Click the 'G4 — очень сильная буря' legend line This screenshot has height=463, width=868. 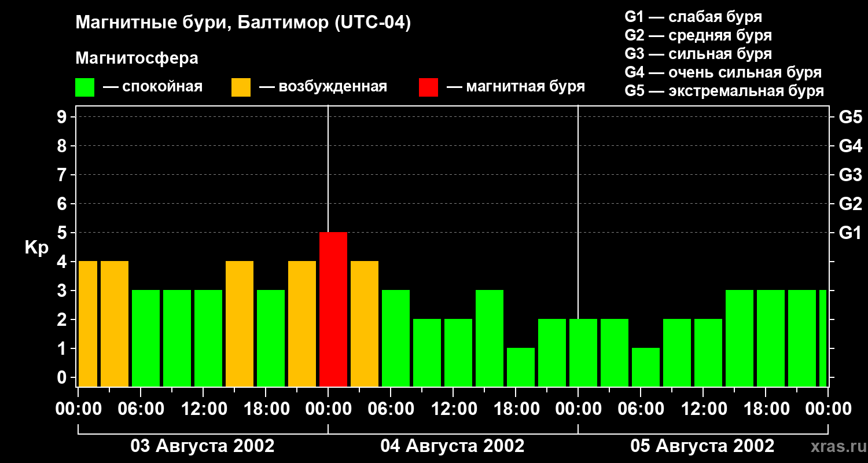click(723, 72)
